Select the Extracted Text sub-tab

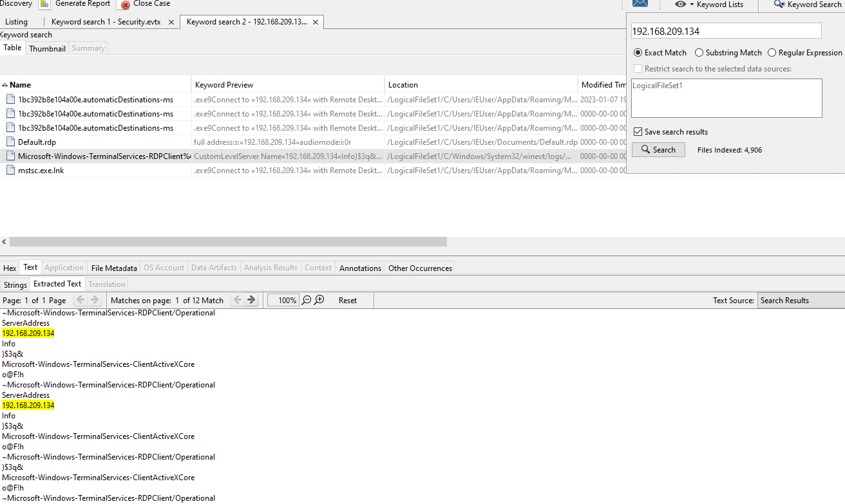(x=57, y=284)
